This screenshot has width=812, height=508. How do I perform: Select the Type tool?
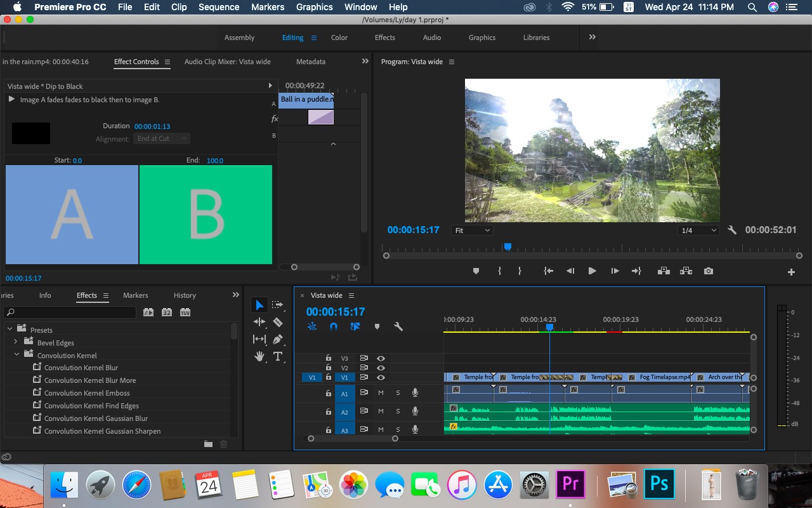[278, 357]
